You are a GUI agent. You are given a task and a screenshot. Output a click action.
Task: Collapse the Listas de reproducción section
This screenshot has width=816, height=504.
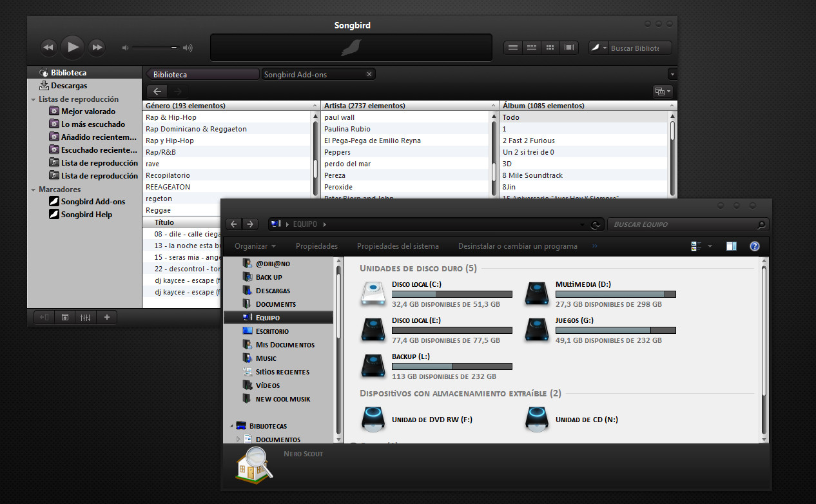point(34,99)
